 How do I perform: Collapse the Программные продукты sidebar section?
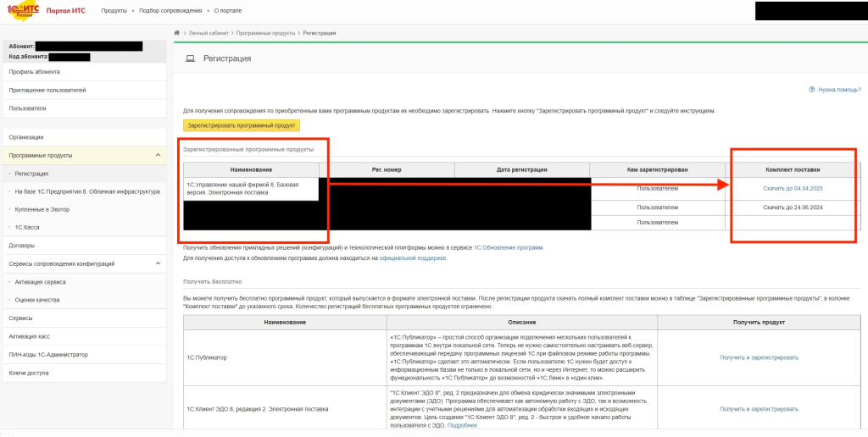pyautogui.click(x=159, y=156)
